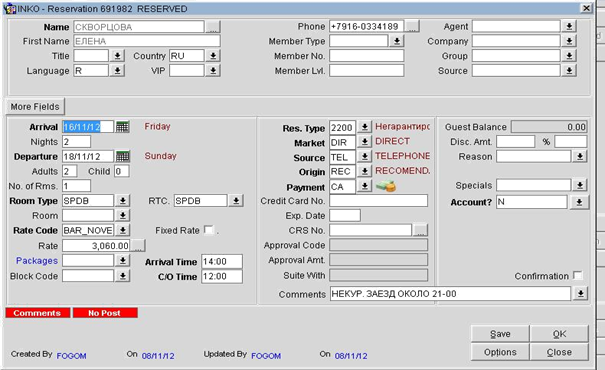605x370 pixels.
Task: Open the Room number dropdown
Action: [123, 215]
